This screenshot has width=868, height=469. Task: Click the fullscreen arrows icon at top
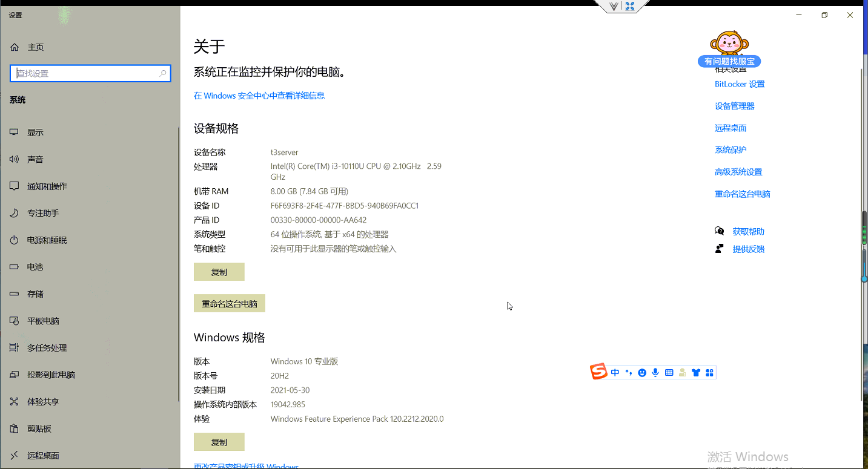point(630,6)
